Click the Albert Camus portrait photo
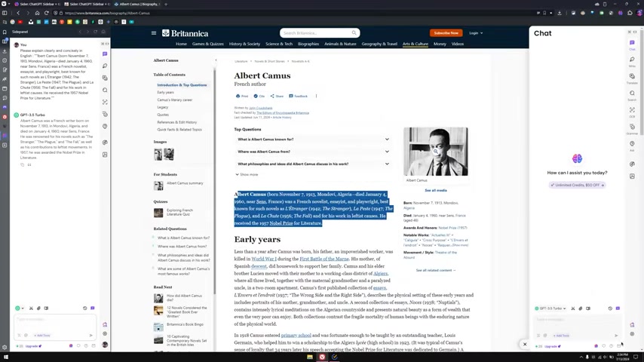 tap(435, 152)
